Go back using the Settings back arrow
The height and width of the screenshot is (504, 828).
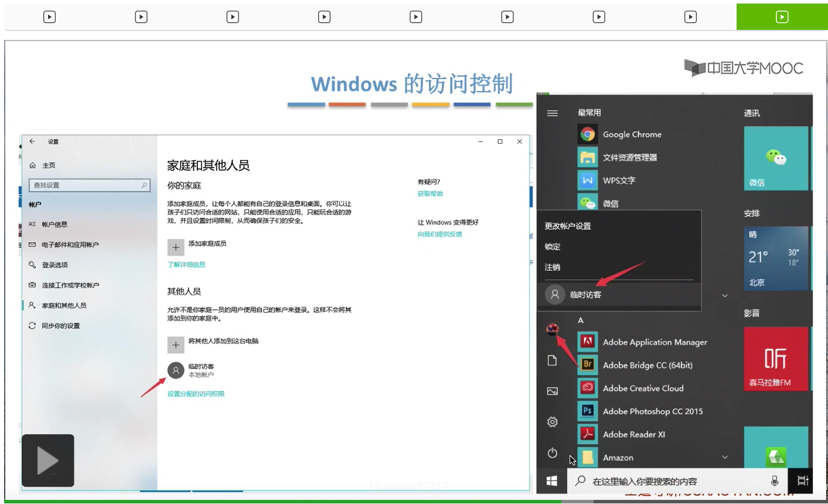click(32, 141)
